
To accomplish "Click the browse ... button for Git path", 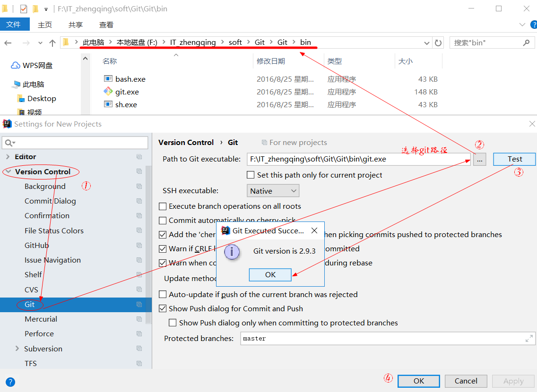I will coord(479,160).
